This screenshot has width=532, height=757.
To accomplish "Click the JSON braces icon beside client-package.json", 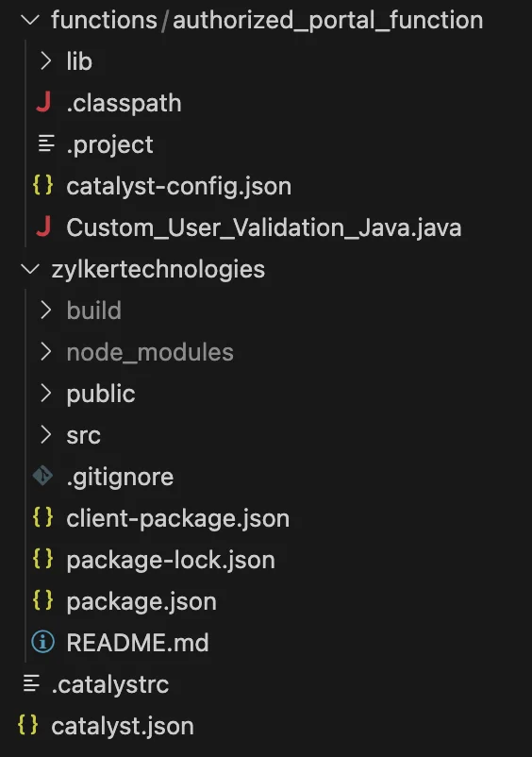I will click(x=43, y=517).
